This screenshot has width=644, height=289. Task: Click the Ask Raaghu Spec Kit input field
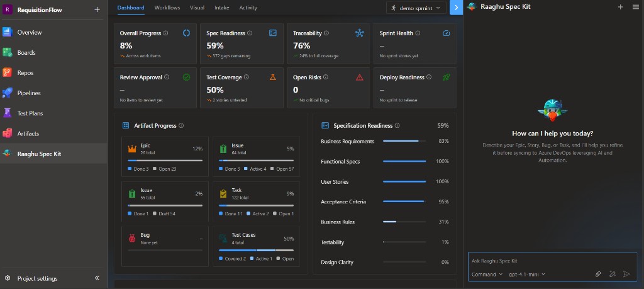point(551,261)
